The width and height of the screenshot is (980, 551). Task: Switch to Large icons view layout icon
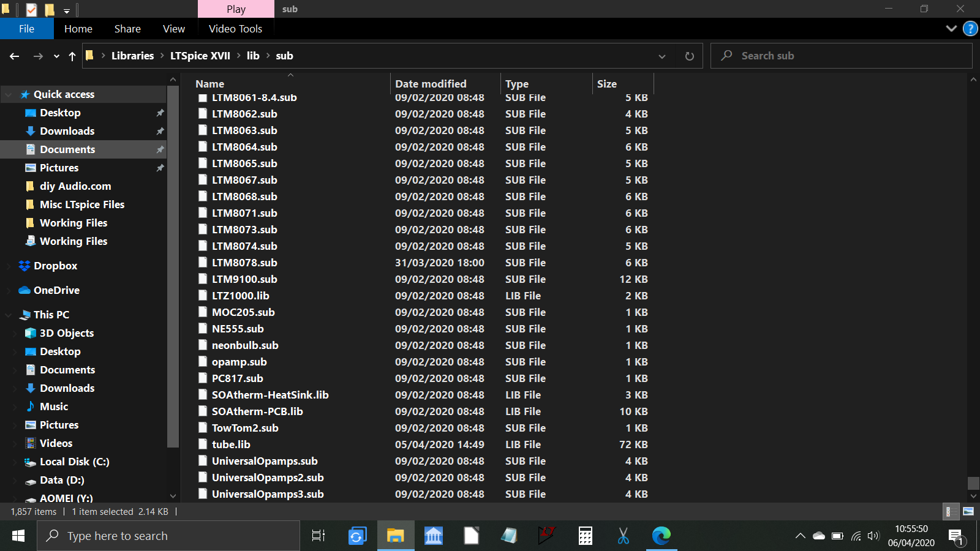tap(968, 511)
